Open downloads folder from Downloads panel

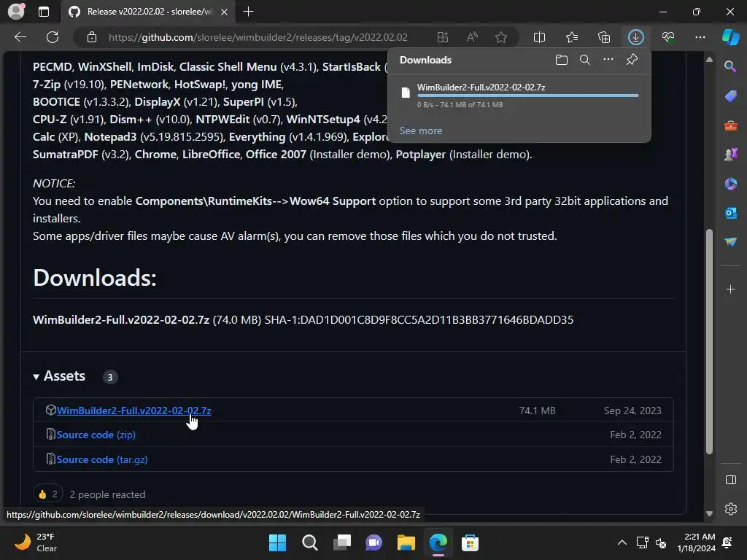562,60
